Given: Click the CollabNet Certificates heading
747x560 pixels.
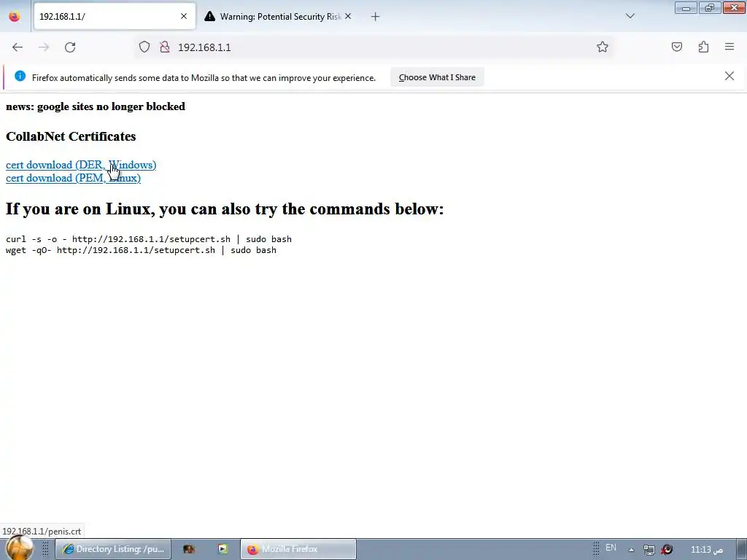Looking at the screenshot, I should (x=71, y=136).
